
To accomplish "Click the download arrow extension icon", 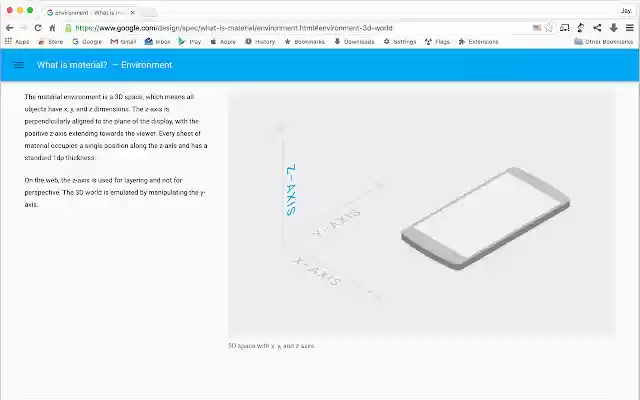I will point(613,28).
